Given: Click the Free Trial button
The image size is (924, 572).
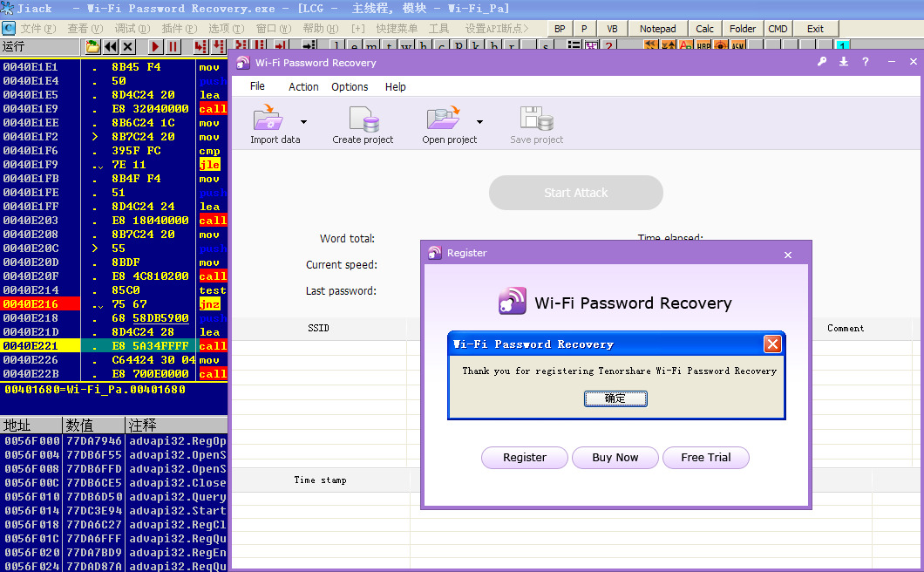Looking at the screenshot, I should click(705, 458).
